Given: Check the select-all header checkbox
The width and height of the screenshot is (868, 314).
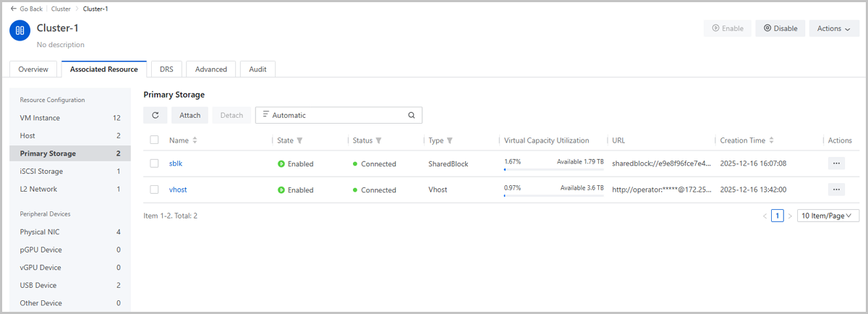Looking at the screenshot, I should (154, 140).
